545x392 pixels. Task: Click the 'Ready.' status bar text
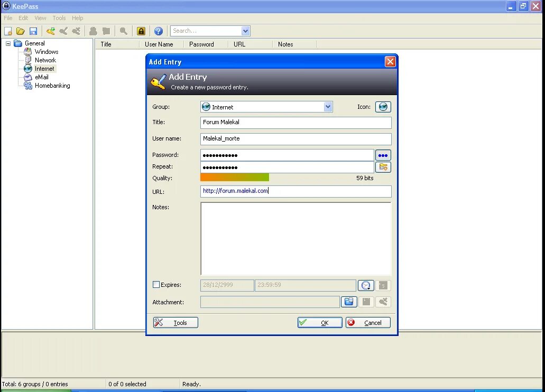pos(191,384)
